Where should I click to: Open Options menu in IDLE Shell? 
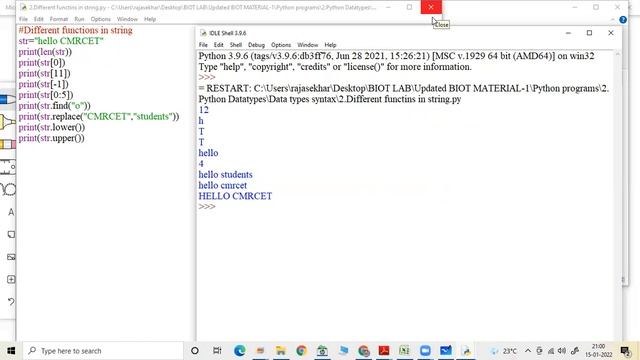[x=281, y=45]
